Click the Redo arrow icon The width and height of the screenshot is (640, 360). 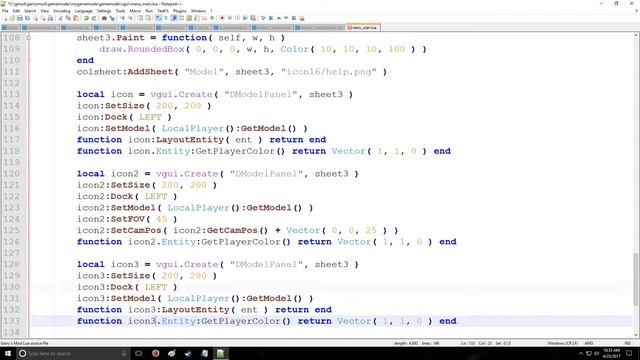[94, 18]
